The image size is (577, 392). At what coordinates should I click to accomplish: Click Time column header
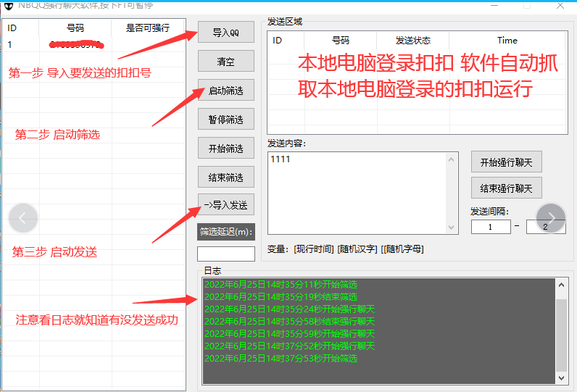tap(507, 40)
